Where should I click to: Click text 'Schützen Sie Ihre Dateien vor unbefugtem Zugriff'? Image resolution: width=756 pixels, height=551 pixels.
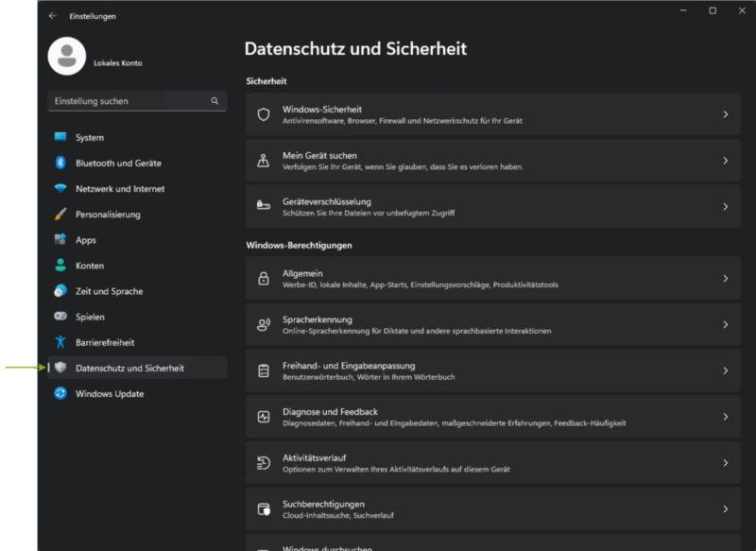click(369, 213)
